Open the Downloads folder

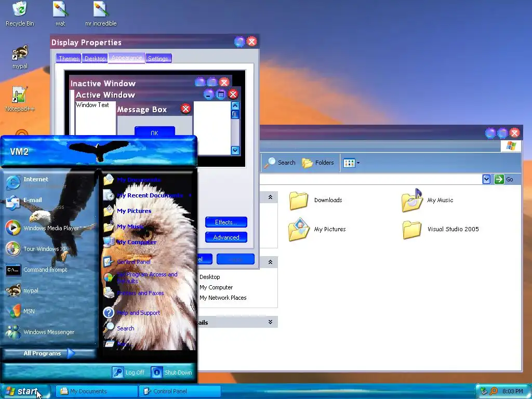[x=315, y=200]
